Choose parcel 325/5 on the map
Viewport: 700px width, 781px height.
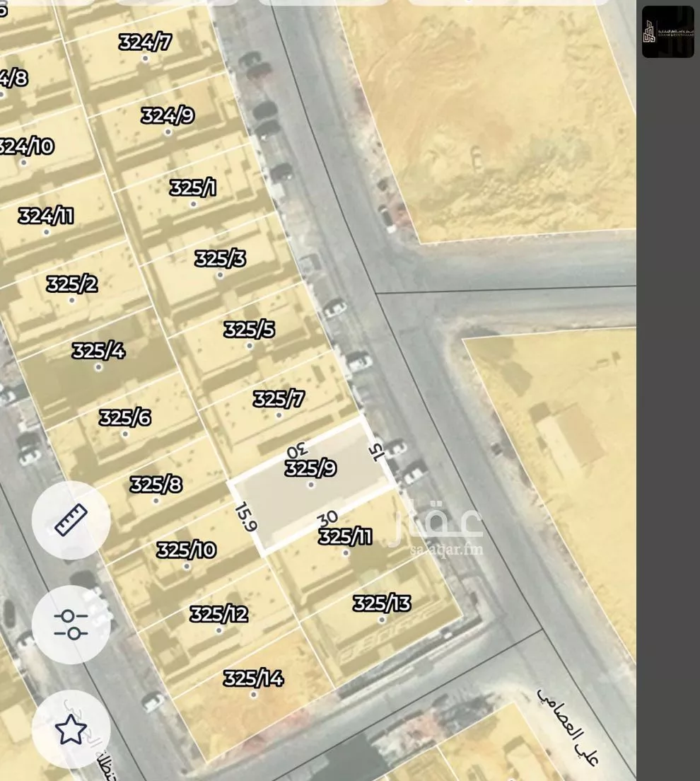click(x=249, y=329)
